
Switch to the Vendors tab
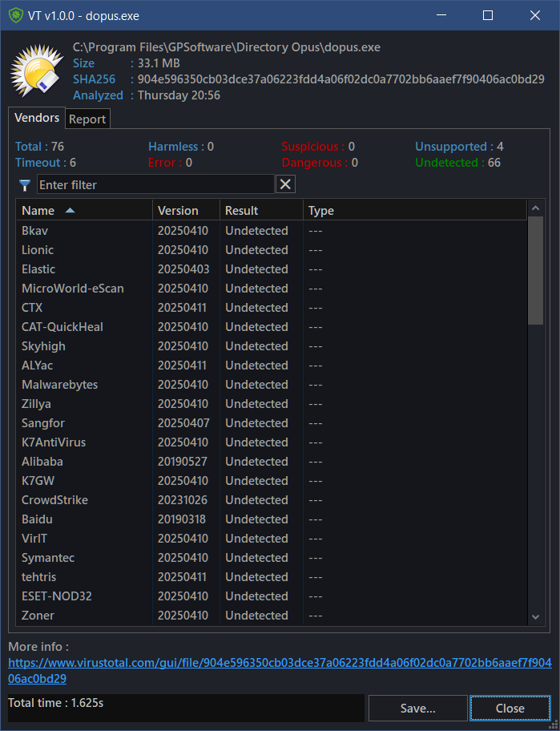(37, 118)
